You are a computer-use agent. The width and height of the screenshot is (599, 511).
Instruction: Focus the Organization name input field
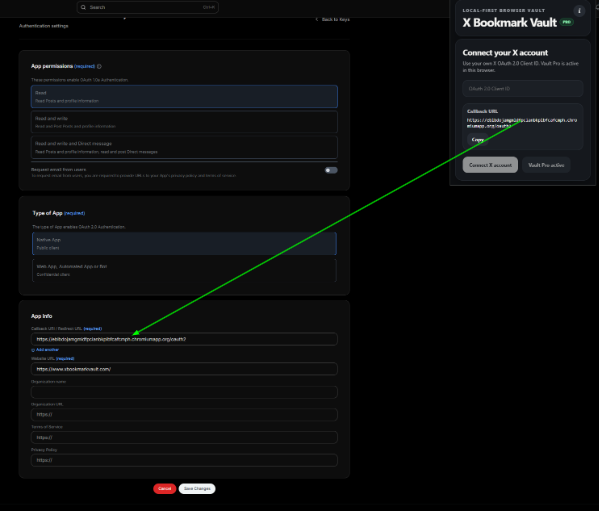tap(184, 392)
